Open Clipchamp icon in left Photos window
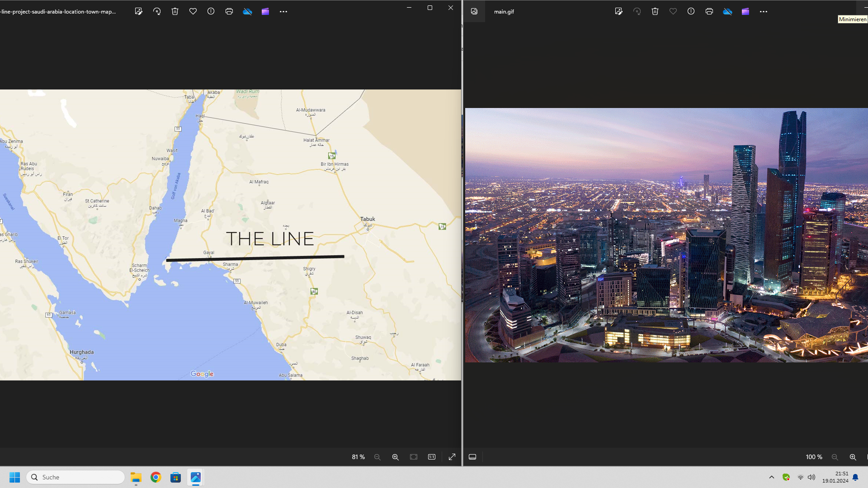 click(x=265, y=12)
